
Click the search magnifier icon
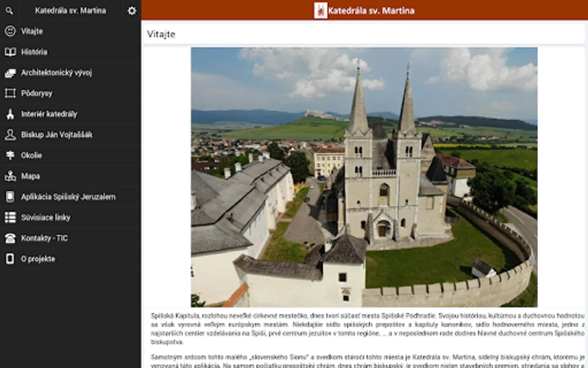[9, 11]
